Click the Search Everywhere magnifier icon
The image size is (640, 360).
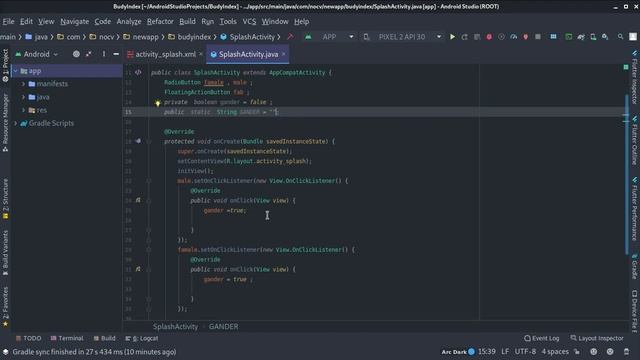pos(620,37)
